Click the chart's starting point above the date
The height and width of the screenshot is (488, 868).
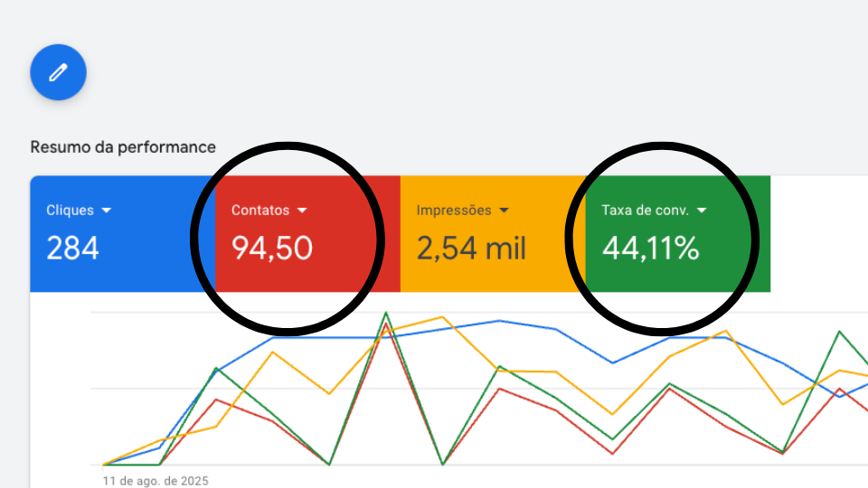click(104, 465)
